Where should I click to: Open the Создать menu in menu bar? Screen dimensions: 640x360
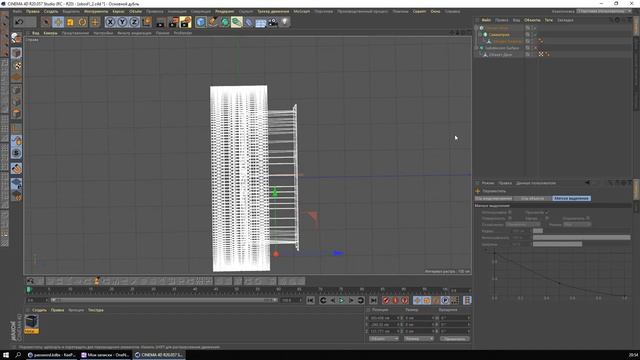click(x=51, y=11)
